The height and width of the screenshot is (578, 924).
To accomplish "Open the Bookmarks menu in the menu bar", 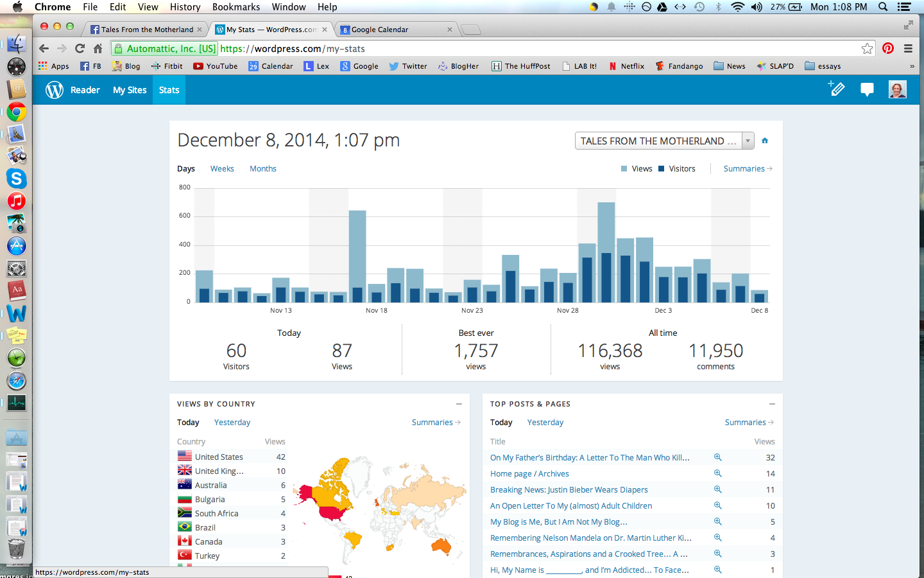I will click(236, 7).
